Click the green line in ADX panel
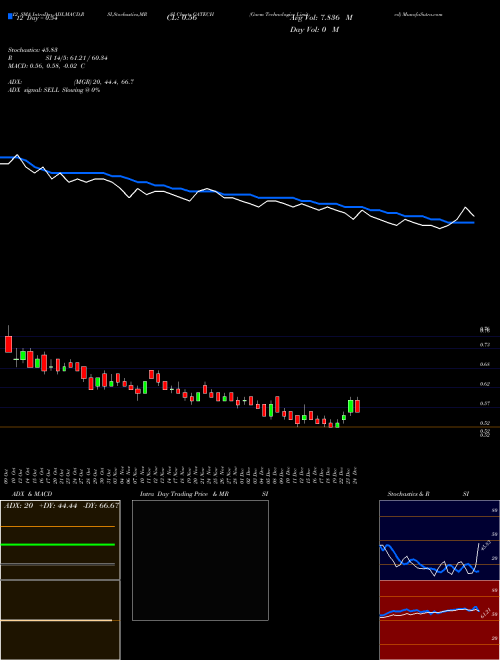This screenshot has height=660, width=500. coord(58,545)
